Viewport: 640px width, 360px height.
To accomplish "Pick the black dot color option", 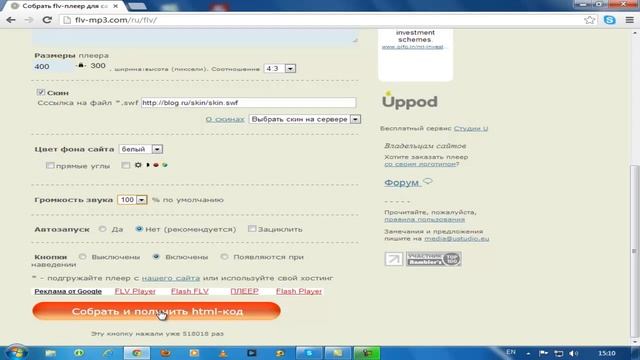I will pos(148,165).
